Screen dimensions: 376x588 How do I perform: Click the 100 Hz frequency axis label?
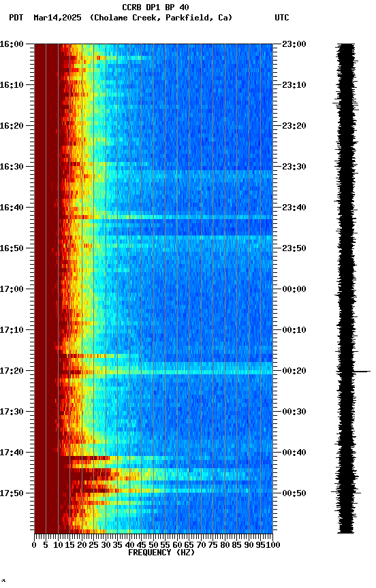[x=273, y=545]
